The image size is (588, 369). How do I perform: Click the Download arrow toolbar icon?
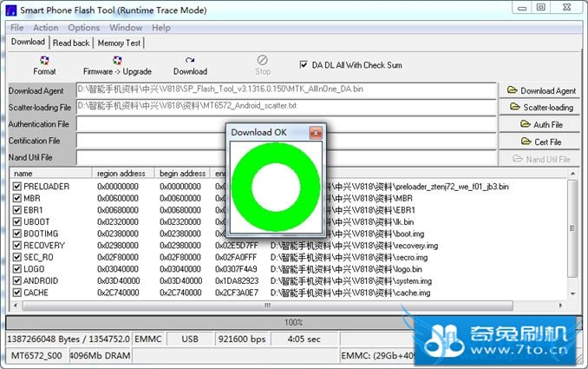(x=190, y=62)
